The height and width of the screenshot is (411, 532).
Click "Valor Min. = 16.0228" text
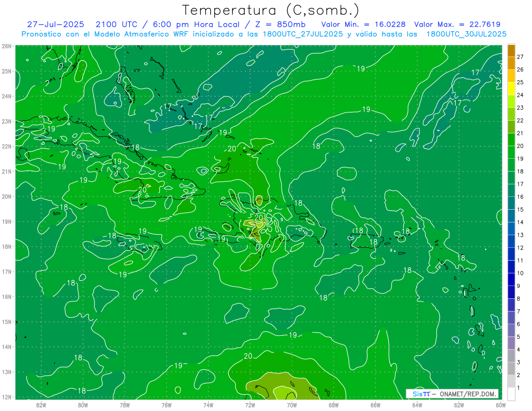pos(363,24)
